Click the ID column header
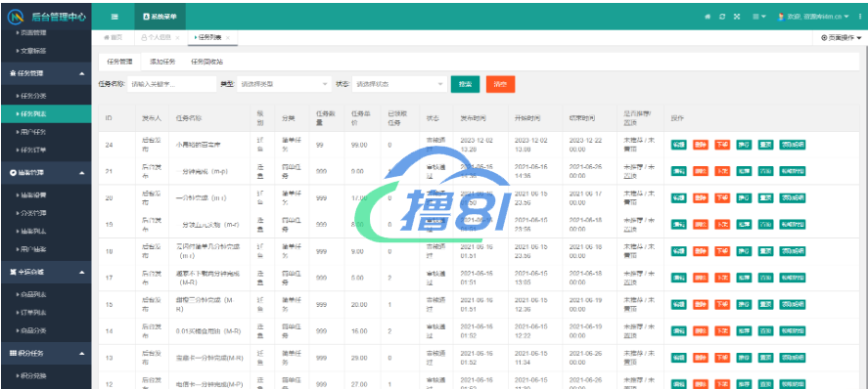 click(x=109, y=118)
